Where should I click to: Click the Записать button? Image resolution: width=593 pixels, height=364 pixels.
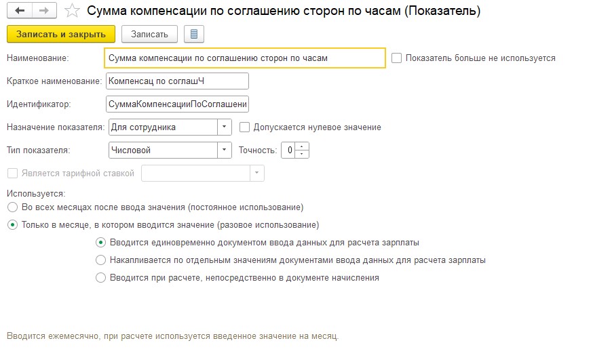click(149, 34)
